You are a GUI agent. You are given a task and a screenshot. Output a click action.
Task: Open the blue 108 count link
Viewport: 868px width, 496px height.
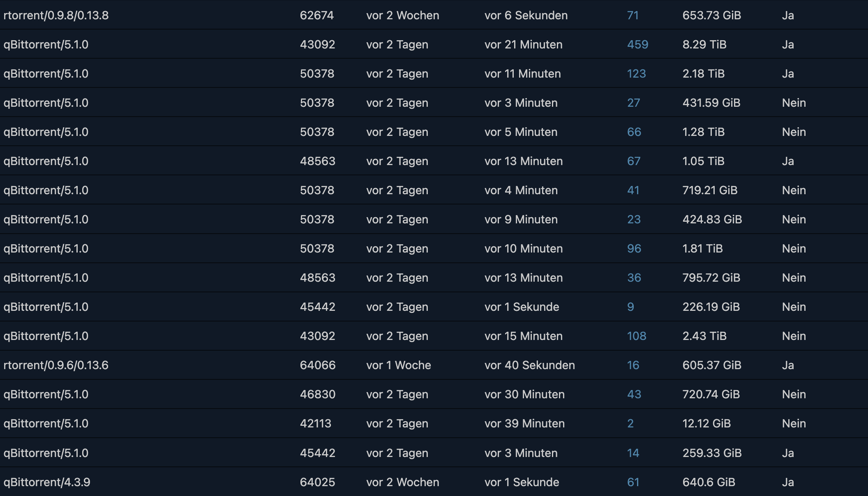click(x=637, y=336)
